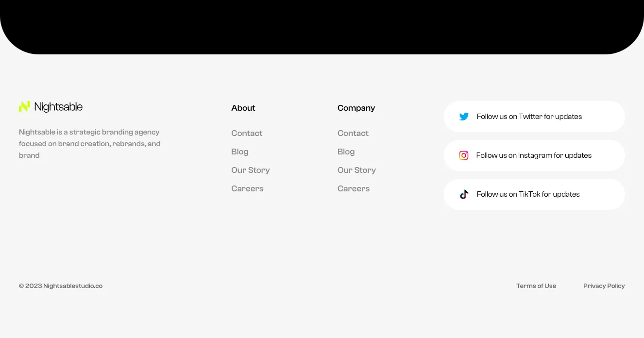Visit Careers link under About
Viewport: 644px width, 338px height.
click(x=247, y=188)
